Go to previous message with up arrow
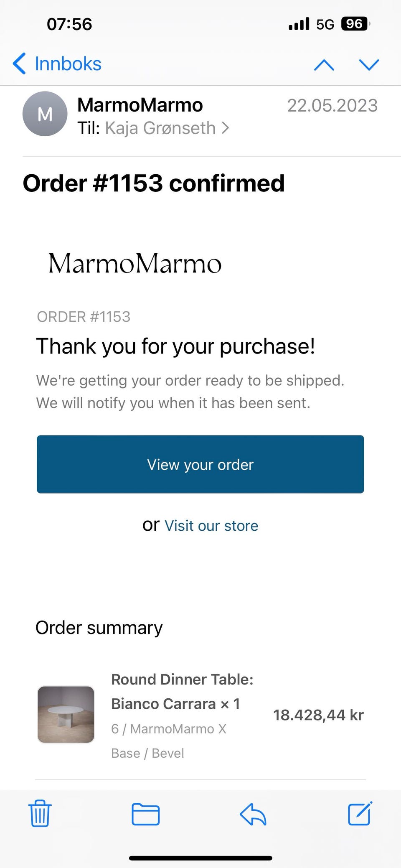Viewport: 401px width, 868px height. 324,65
